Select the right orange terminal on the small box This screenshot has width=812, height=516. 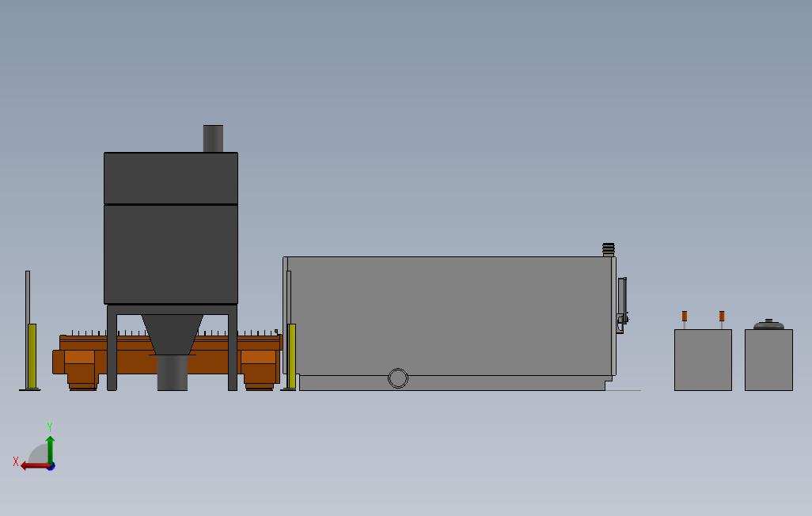pos(721,317)
